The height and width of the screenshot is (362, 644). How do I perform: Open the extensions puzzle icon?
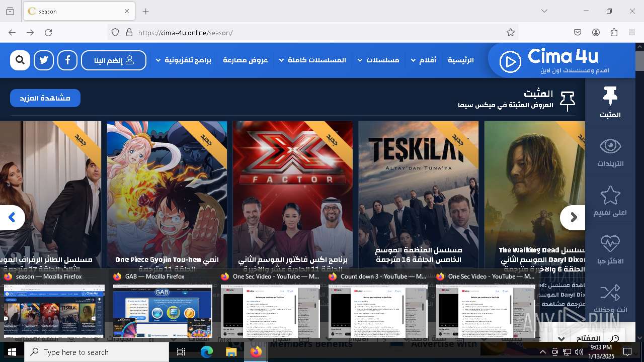click(614, 32)
